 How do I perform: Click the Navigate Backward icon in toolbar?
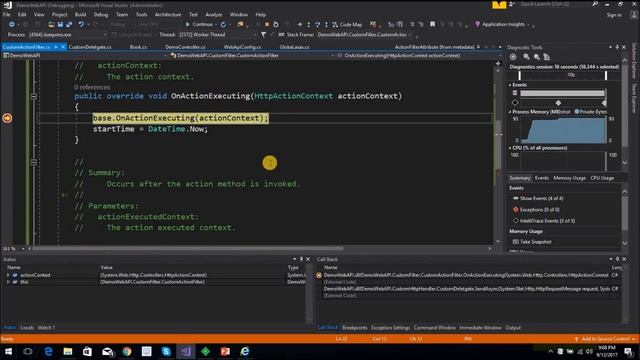click(x=11, y=24)
